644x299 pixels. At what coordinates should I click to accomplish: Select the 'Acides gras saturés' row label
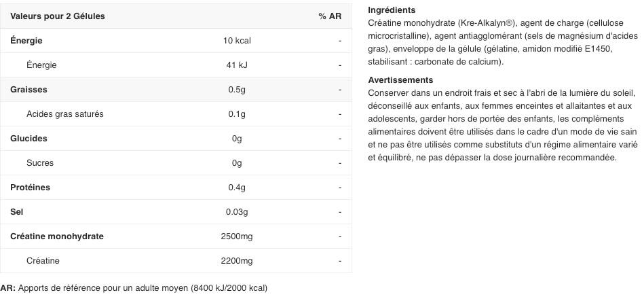tap(65, 114)
